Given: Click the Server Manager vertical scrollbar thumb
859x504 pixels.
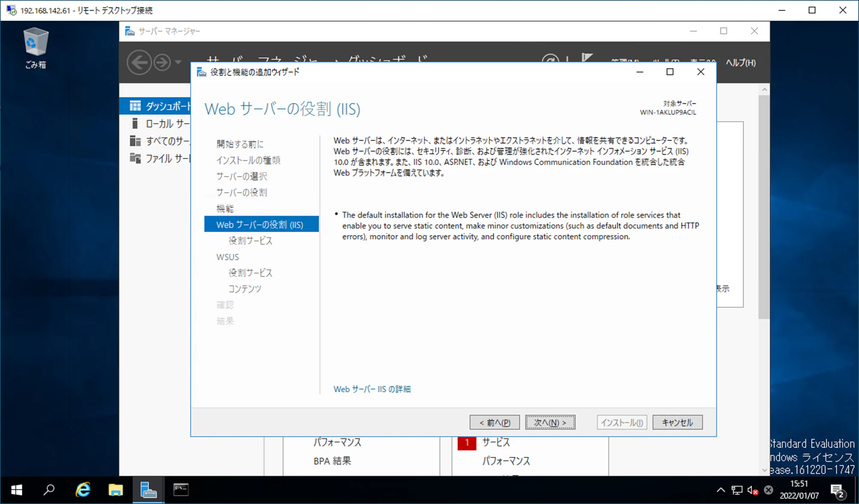Looking at the screenshot, I should [764, 207].
